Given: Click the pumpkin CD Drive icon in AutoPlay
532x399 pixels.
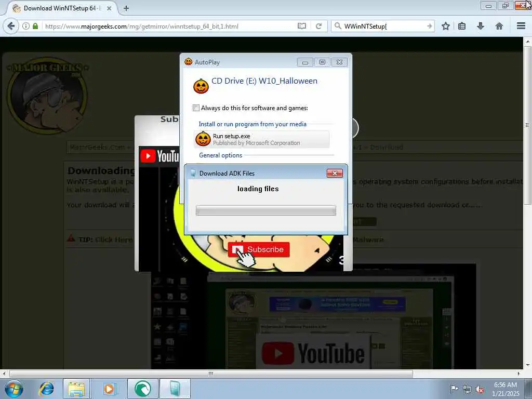Looking at the screenshot, I should [x=201, y=86].
